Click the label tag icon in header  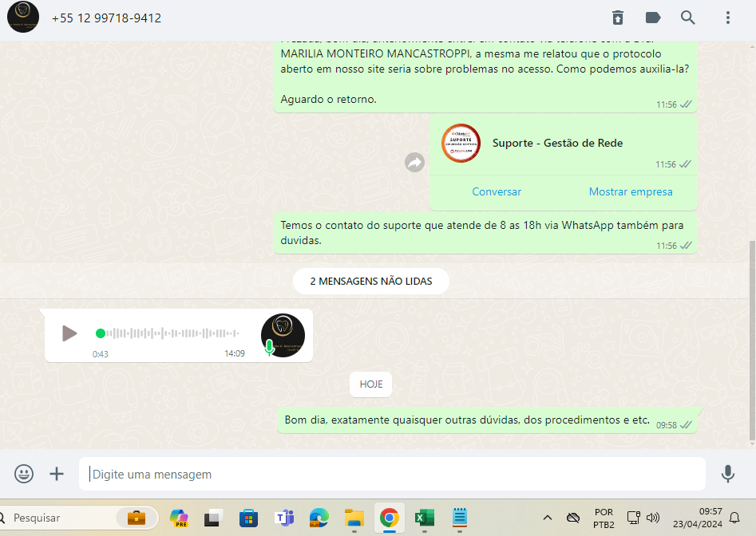click(x=653, y=18)
